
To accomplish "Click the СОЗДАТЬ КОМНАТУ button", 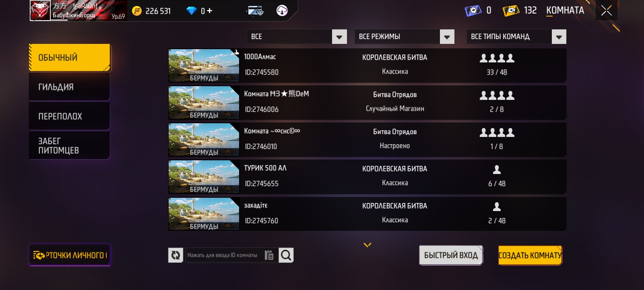I will tap(530, 255).
